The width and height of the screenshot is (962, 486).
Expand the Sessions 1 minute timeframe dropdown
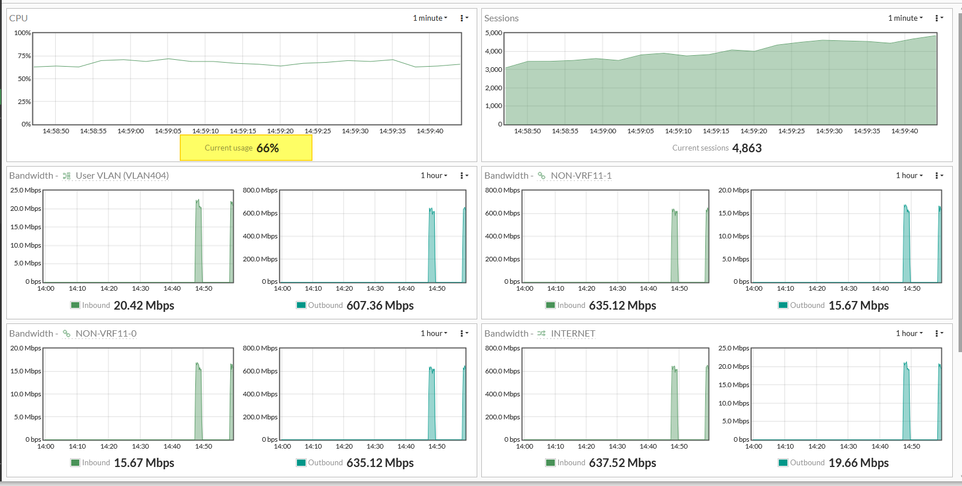pyautogui.click(x=905, y=18)
